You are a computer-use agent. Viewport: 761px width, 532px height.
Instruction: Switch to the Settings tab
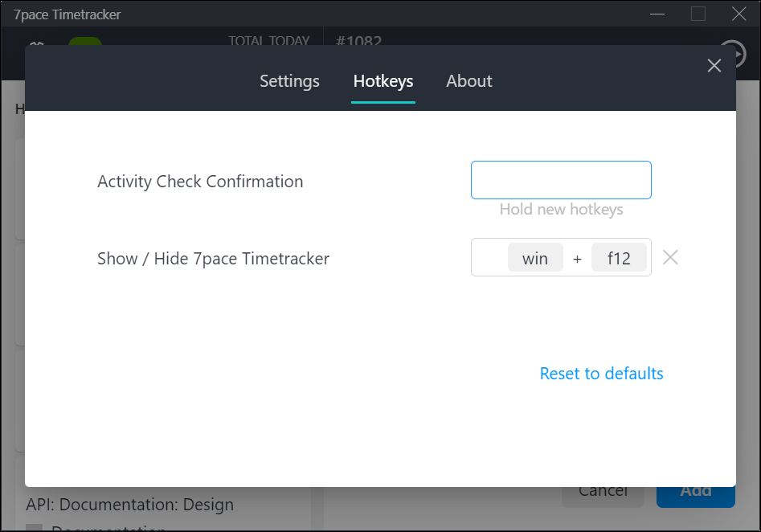tap(289, 81)
